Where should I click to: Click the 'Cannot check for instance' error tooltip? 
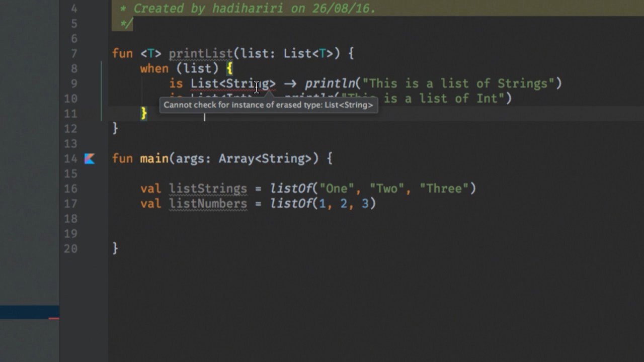click(268, 105)
